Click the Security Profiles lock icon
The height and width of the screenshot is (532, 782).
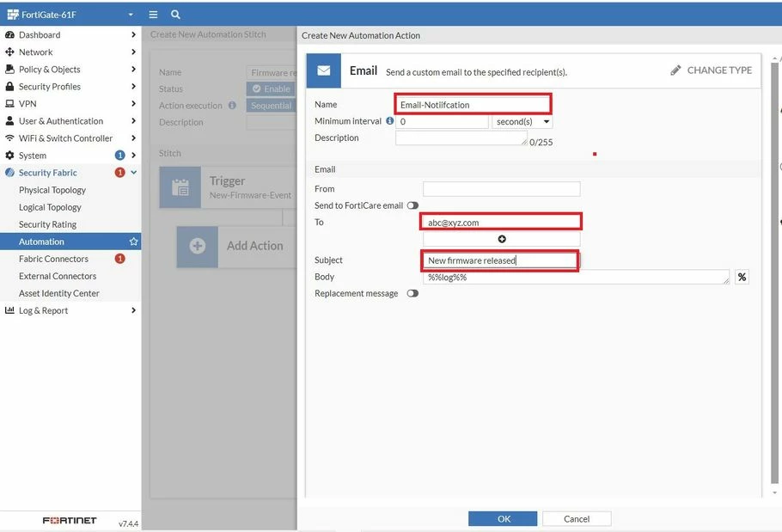(9, 86)
